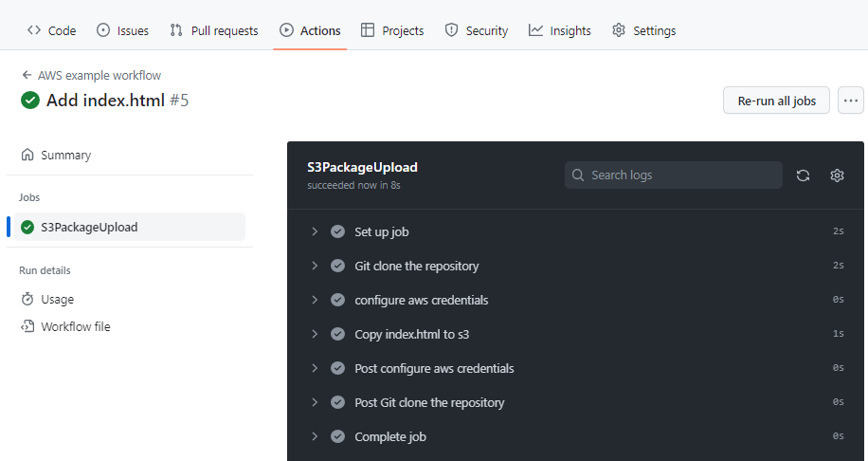Click the Insights graph icon

coord(535,30)
